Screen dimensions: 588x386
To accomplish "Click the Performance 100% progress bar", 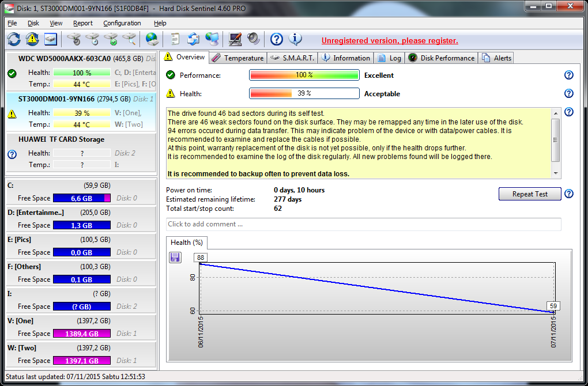I will [304, 75].
